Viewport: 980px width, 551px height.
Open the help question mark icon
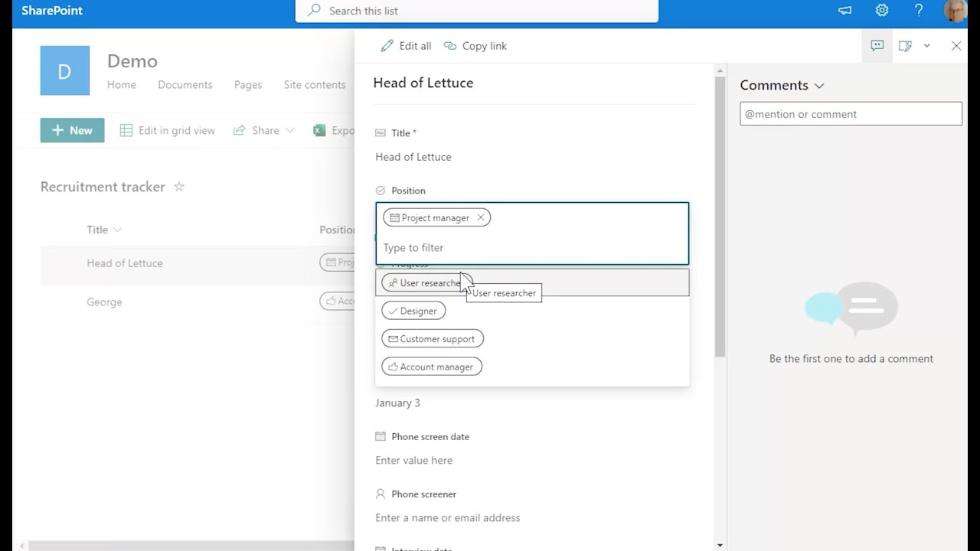tap(919, 11)
